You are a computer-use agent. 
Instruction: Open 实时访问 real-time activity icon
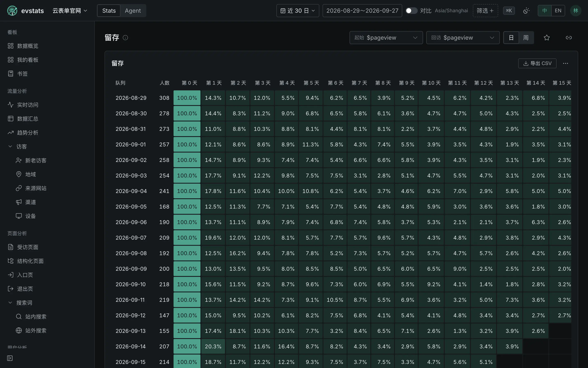coord(10,105)
